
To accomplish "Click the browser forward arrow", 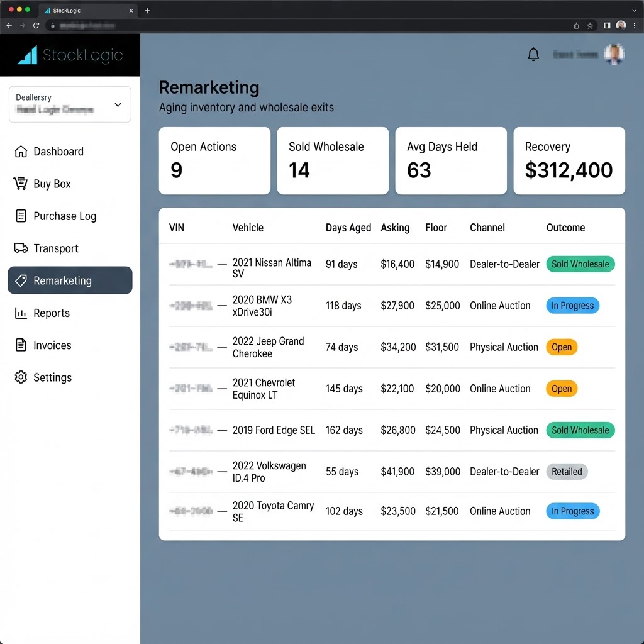I will [23, 25].
